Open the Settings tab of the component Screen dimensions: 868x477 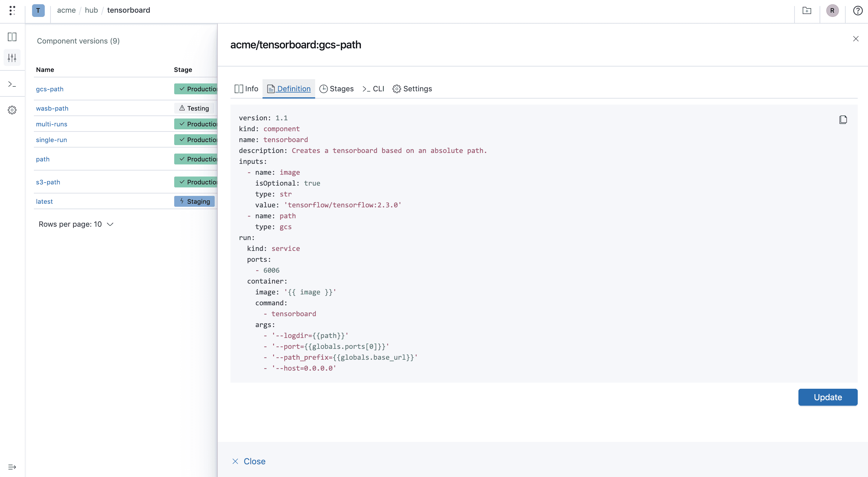[412, 89]
